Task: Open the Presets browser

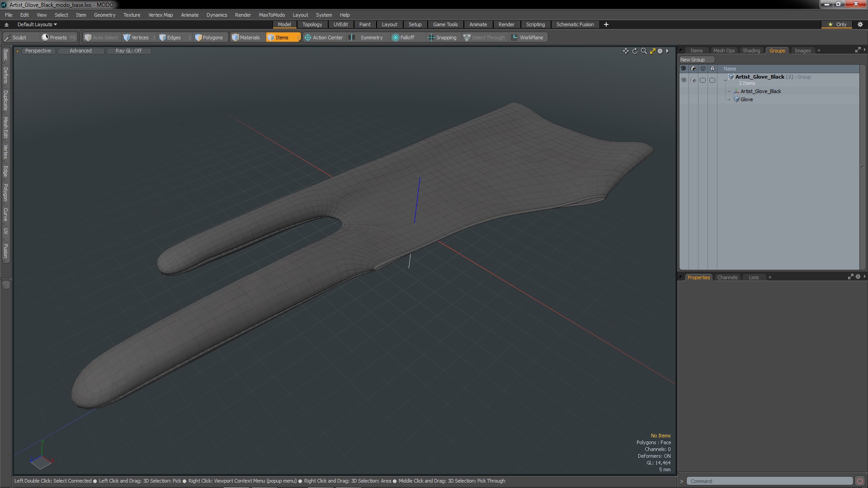Action: tap(58, 38)
